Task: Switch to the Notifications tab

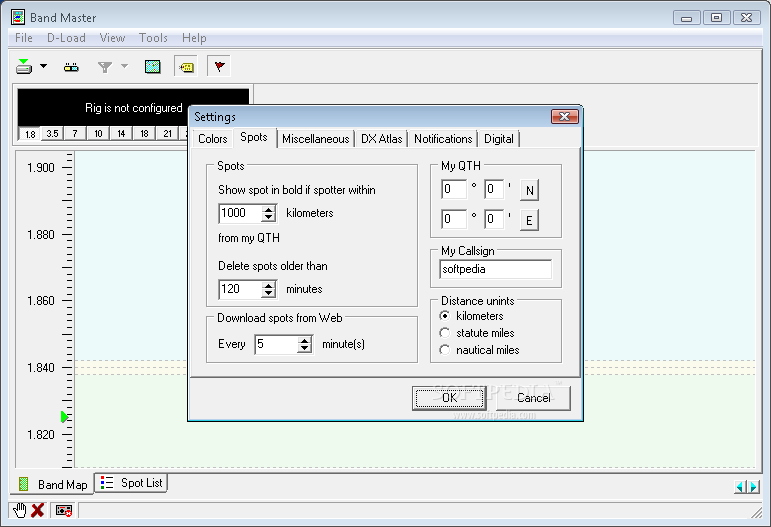Action: tap(443, 139)
